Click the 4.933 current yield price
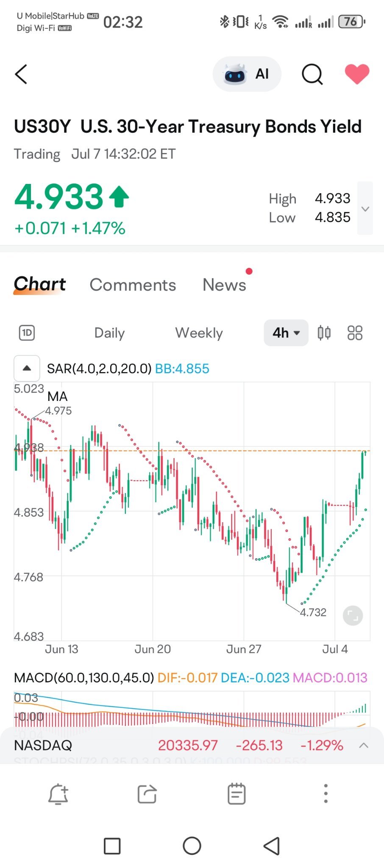Viewport: 384px width, 868px height. pos(59,197)
